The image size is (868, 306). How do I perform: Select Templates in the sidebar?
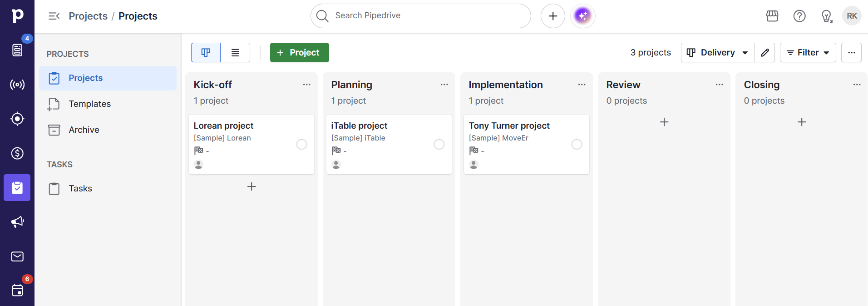[108, 104]
